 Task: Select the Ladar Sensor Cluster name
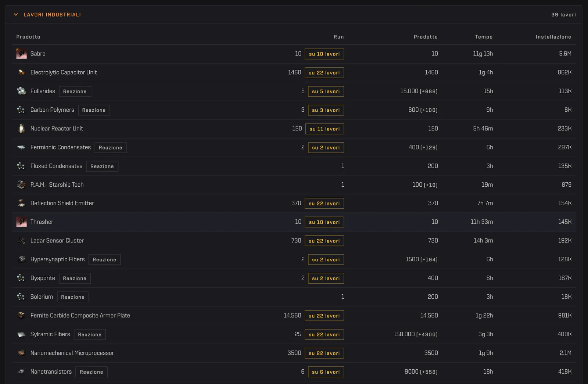click(57, 241)
